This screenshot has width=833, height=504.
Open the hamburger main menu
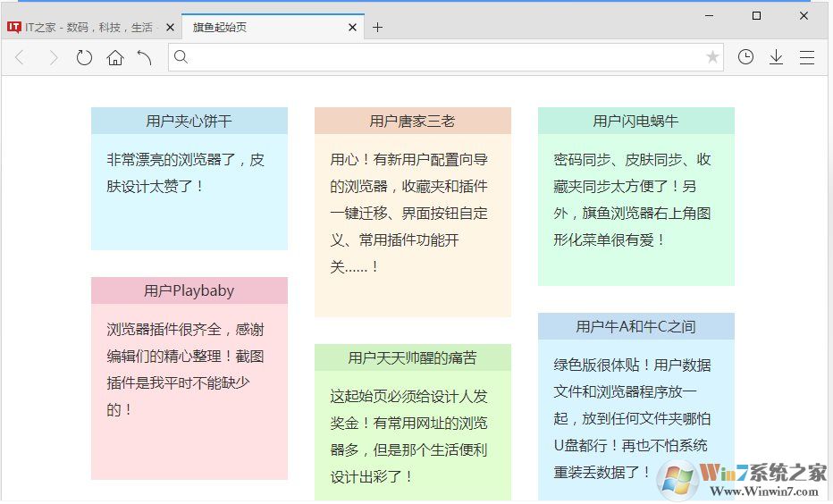coord(807,58)
